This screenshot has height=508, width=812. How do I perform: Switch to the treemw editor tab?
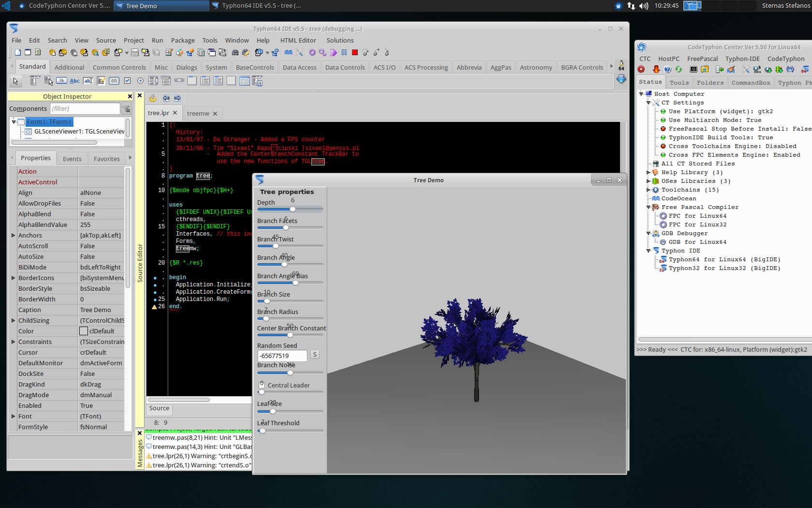198,114
